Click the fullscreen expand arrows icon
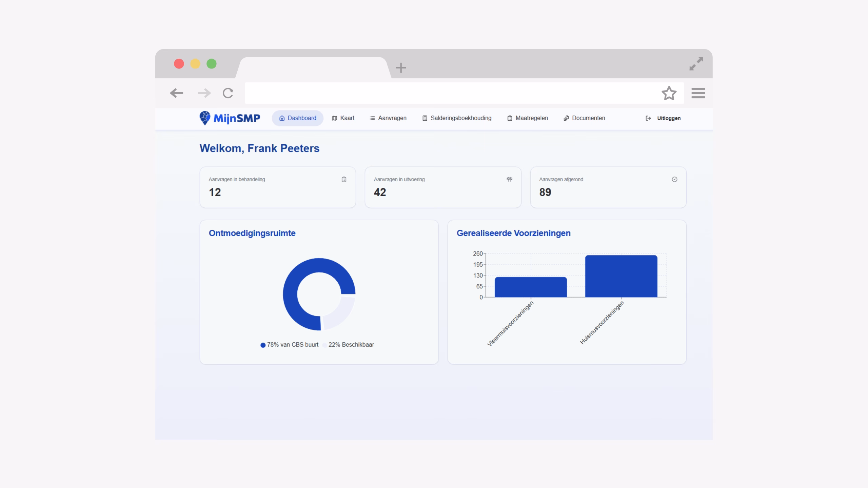Screen dimensions: 868x488 [696, 64]
